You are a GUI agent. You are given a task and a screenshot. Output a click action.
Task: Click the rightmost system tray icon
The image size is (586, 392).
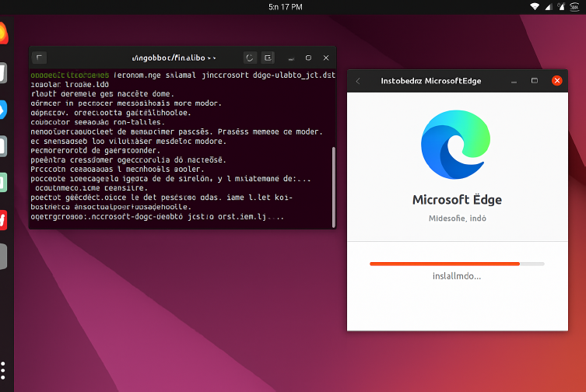pyautogui.click(x=574, y=7)
